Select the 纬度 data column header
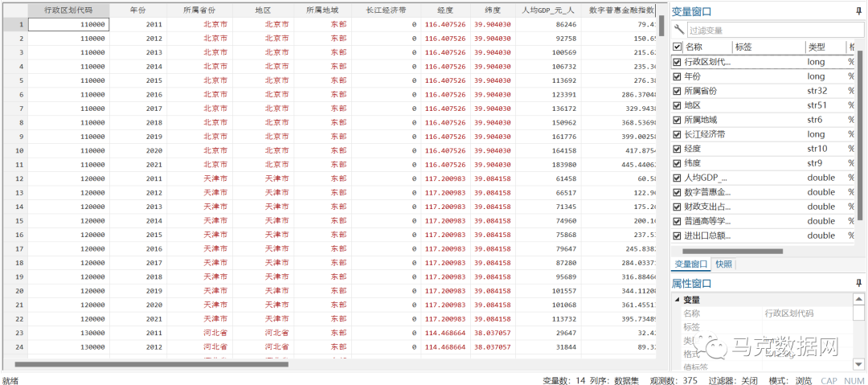The image size is (868, 385). [493, 10]
